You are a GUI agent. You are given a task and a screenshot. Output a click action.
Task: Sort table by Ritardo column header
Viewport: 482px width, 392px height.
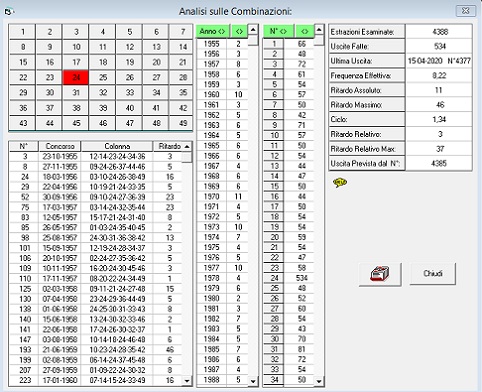coord(169,146)
